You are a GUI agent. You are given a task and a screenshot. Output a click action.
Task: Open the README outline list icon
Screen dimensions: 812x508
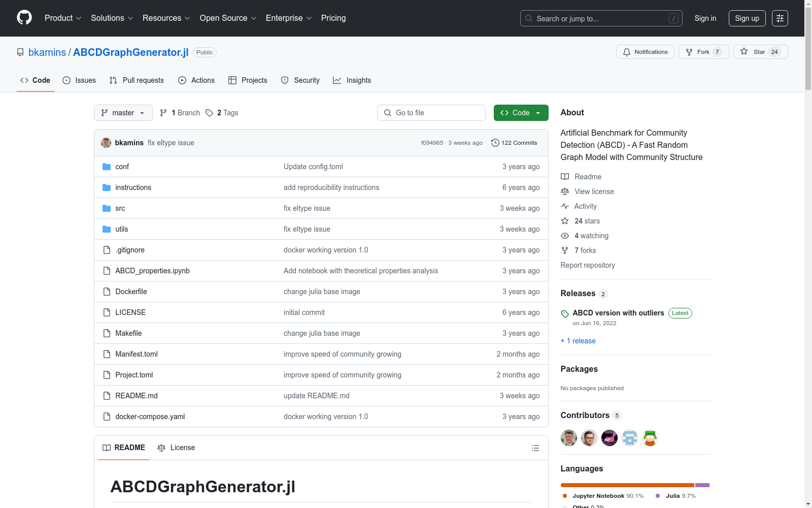[535, 448]
